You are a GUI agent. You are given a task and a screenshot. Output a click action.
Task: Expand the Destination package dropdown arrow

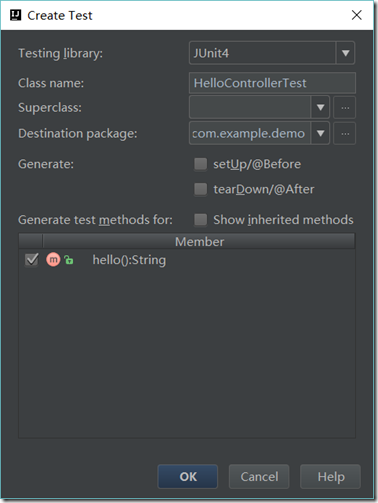(x=320, y=133)
